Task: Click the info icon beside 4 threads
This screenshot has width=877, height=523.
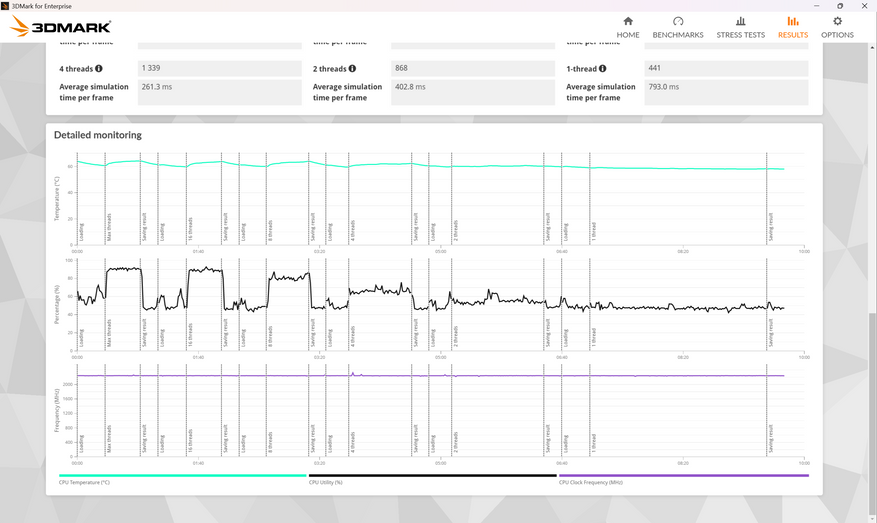Action: point(100,69)
